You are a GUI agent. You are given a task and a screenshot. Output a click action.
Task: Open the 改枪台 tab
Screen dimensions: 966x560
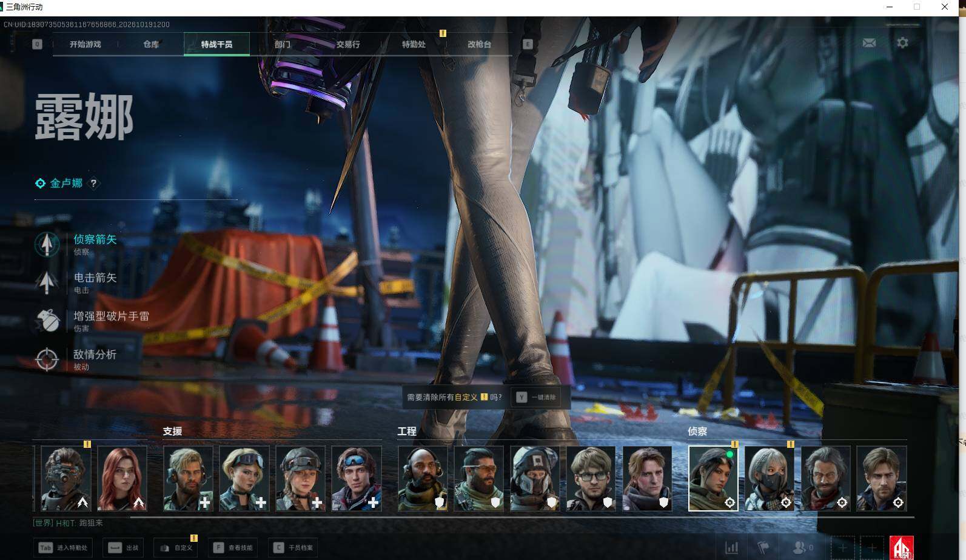click(479, 44)
